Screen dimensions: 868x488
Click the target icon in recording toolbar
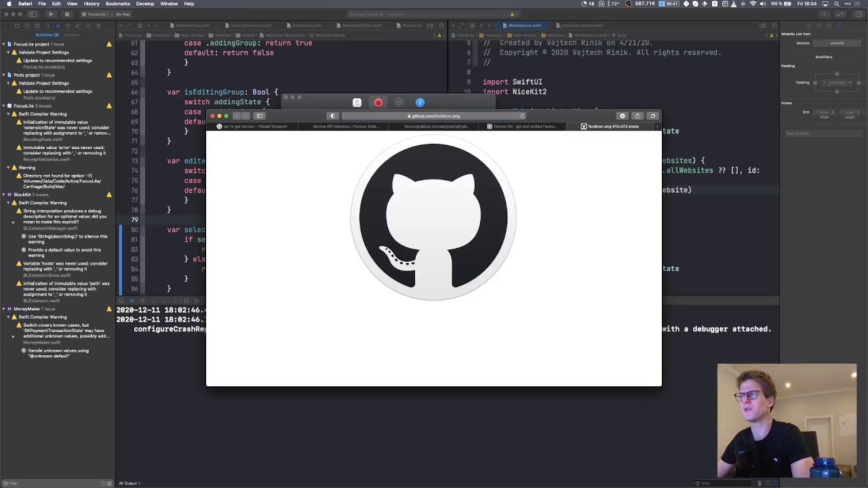pos(399,102)
